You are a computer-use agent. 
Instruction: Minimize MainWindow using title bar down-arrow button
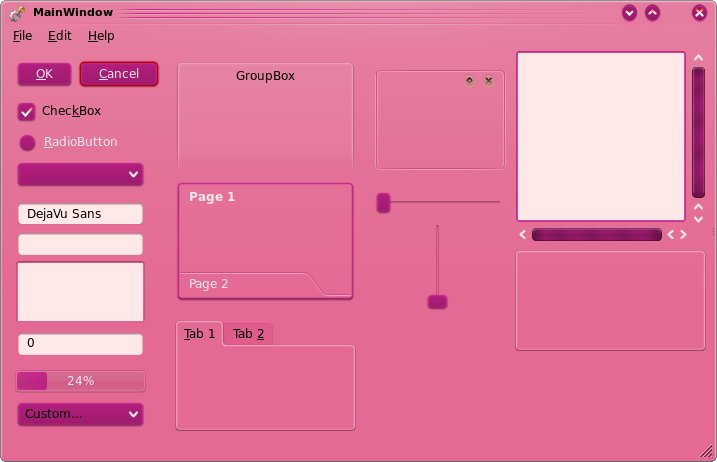[x=630, y=13]
